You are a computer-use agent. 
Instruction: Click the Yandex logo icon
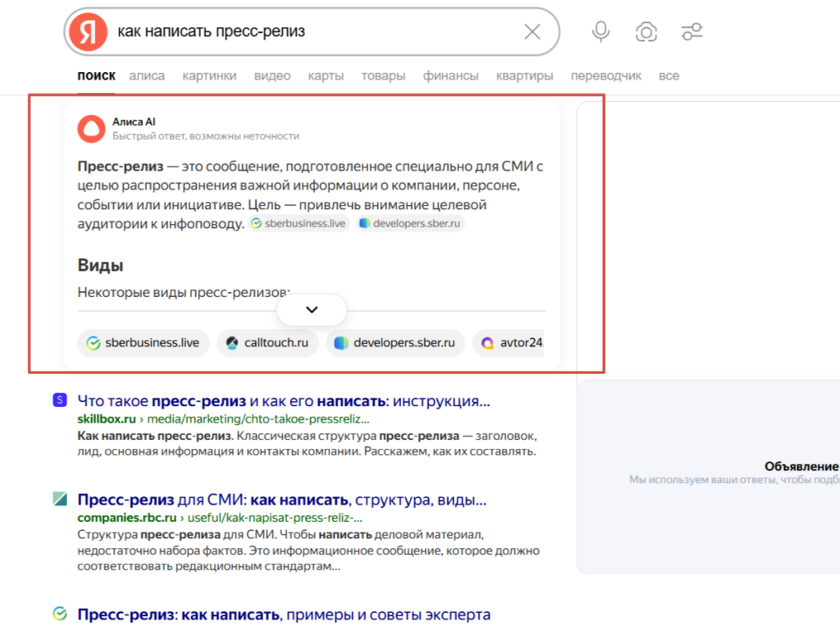88,32
